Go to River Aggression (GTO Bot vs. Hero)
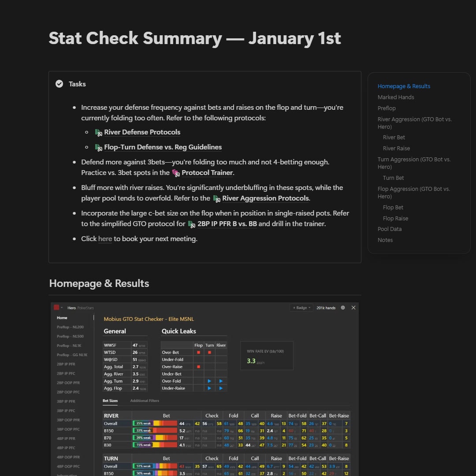This screenshot has height=476, width=476. click(x=415, y=123)
